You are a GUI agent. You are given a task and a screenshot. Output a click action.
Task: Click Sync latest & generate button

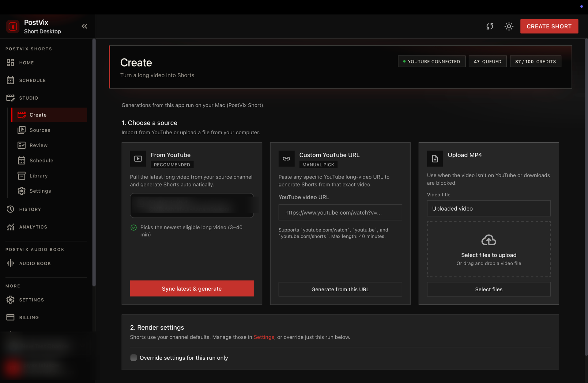pyautogui.click(x=192, y=288)
